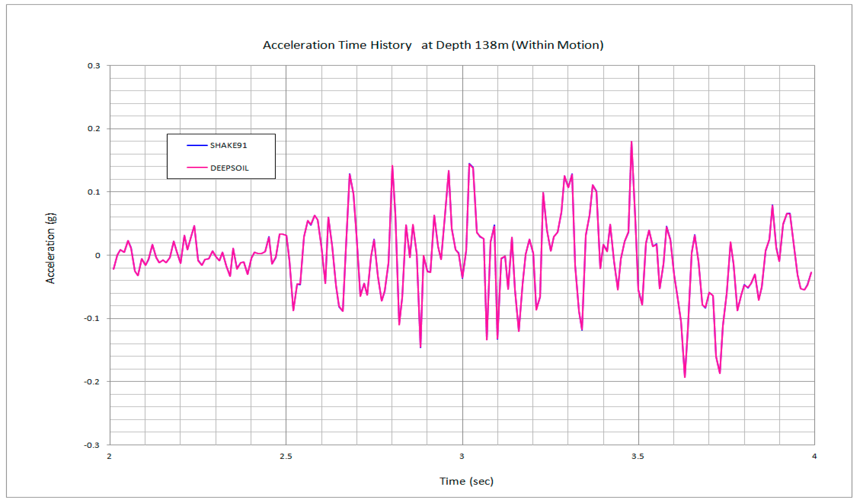Click the 3 time axis tick label
Image resolution: width=857 pixels, height=504 pixels.
coord(462,457)
